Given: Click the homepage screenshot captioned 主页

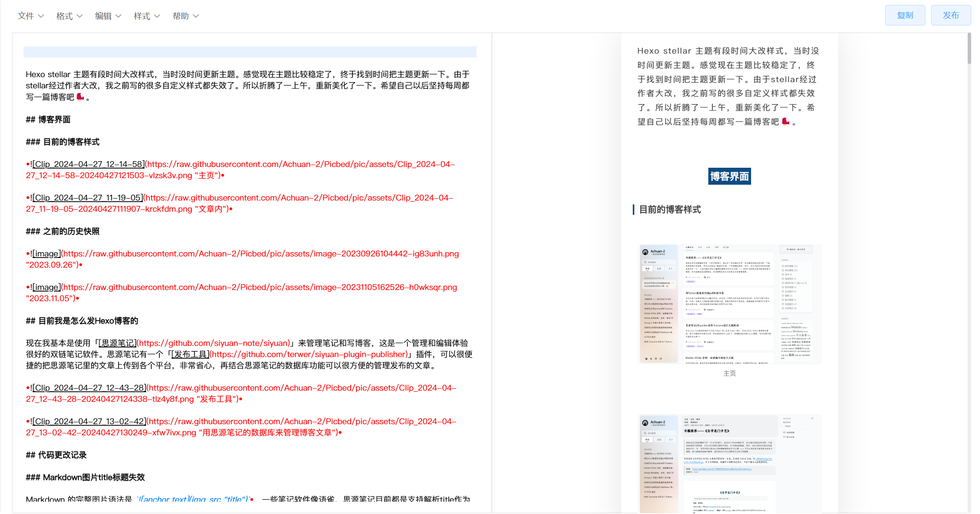Looking at the screenshot, I should (729, 304).
